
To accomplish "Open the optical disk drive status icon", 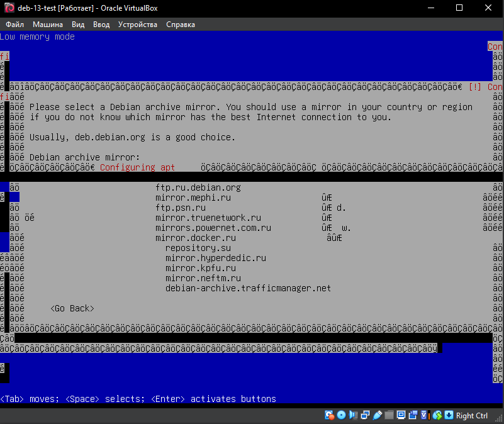I will click(x=341, y=415).
